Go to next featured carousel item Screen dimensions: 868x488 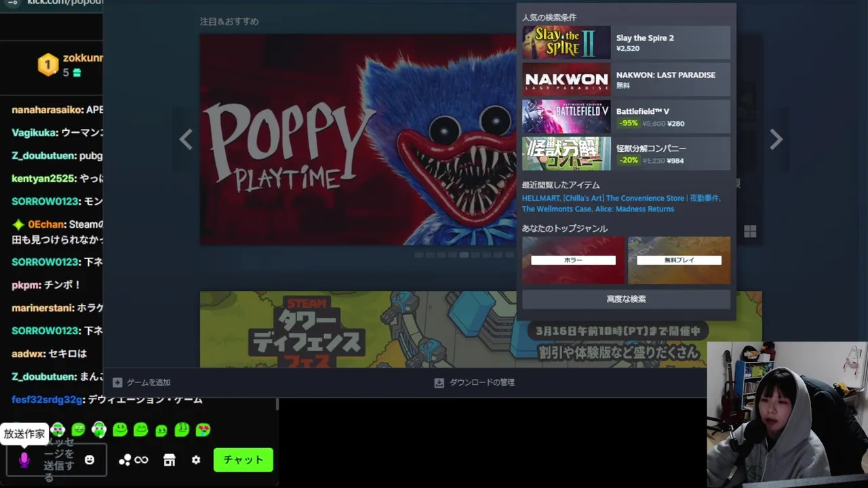[x=776, y=140]
